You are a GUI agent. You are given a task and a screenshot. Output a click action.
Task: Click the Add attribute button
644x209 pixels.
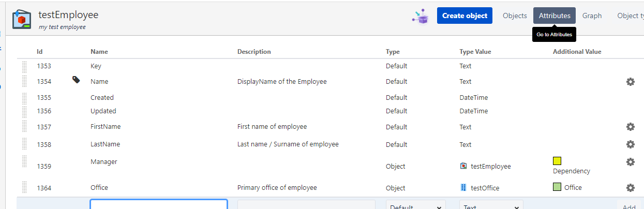click(629, 207)
